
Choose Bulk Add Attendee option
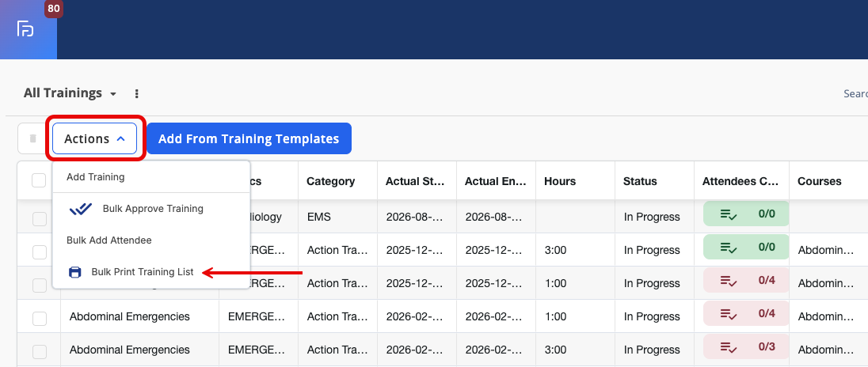pos(151,240)
